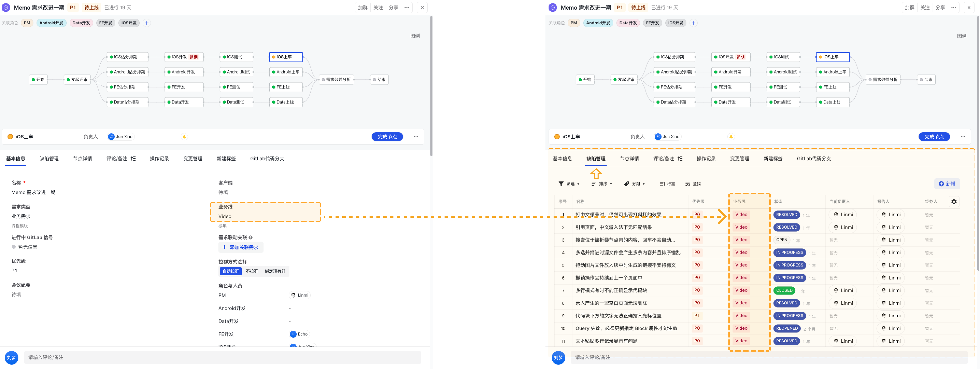Click the purple requirement icon in right panel header

tap(553, 8)
